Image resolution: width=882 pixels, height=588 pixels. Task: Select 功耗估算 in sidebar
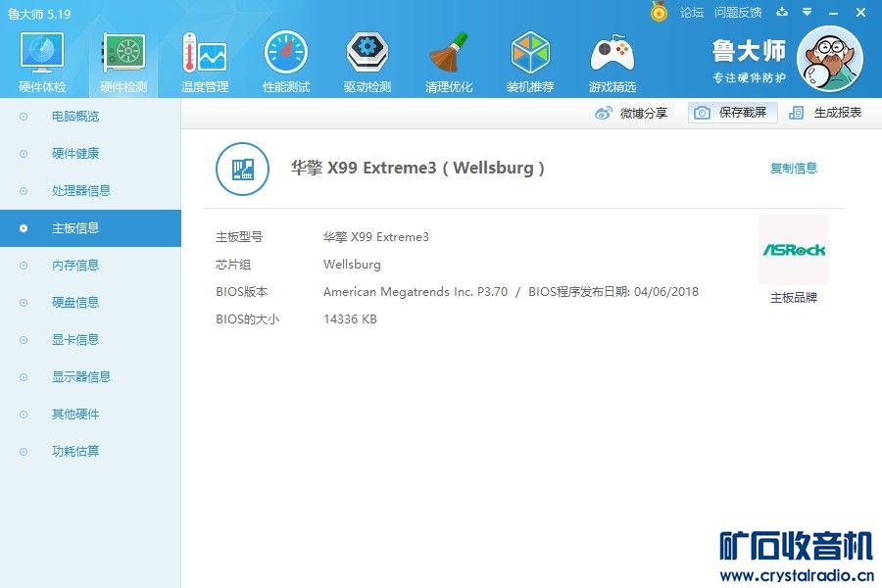point(90,451)
